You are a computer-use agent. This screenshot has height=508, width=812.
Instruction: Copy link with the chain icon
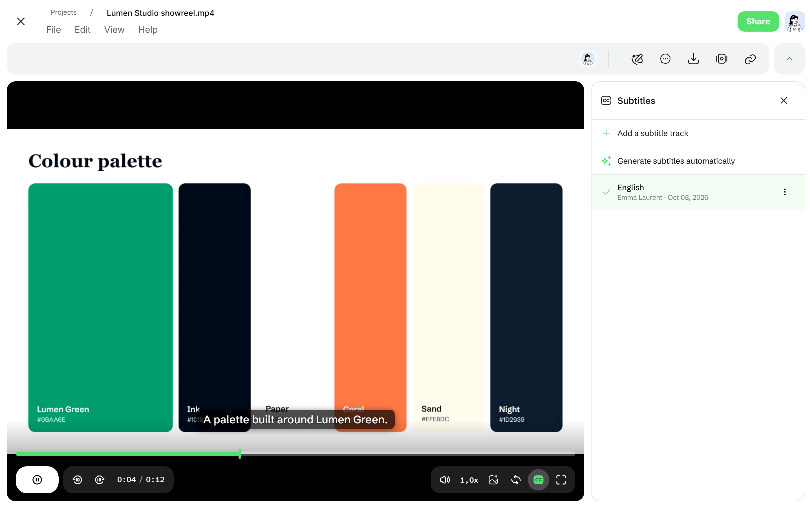point(750,59)
